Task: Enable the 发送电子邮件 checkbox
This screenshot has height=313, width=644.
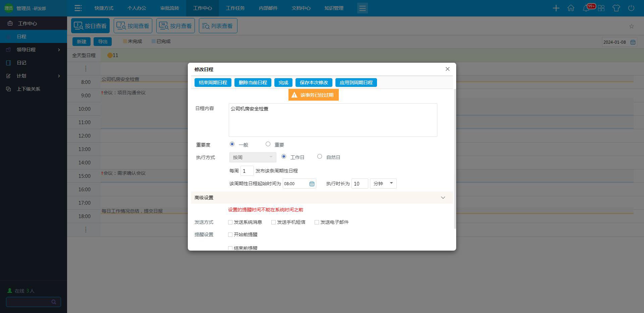Action: click(317, 222)
